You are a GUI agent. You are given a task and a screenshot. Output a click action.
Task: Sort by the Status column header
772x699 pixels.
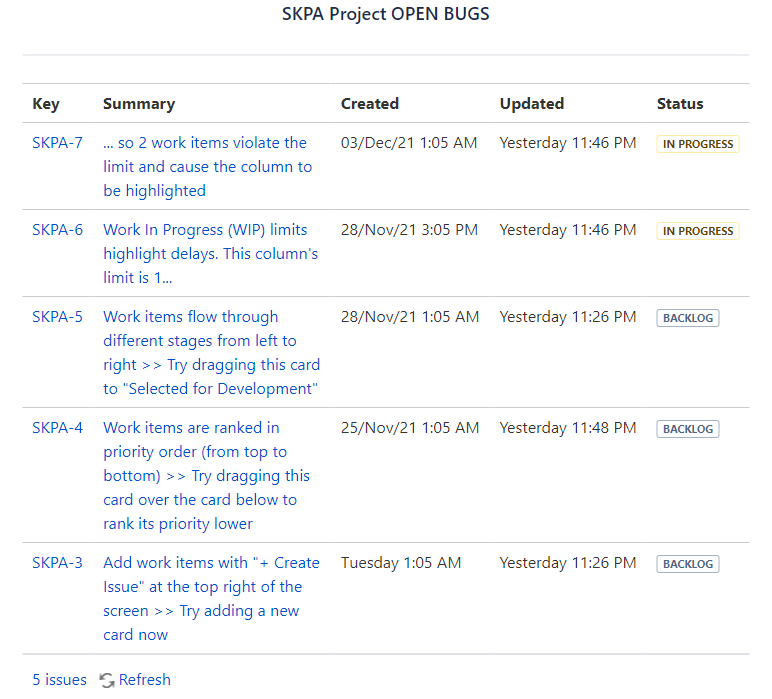tap(680, 104)
